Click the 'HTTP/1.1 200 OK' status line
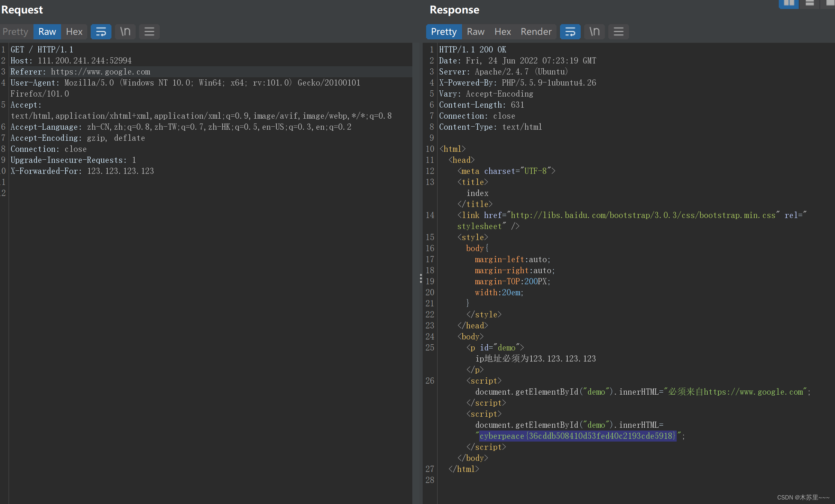Screen dimensions: 835x504 472,50
